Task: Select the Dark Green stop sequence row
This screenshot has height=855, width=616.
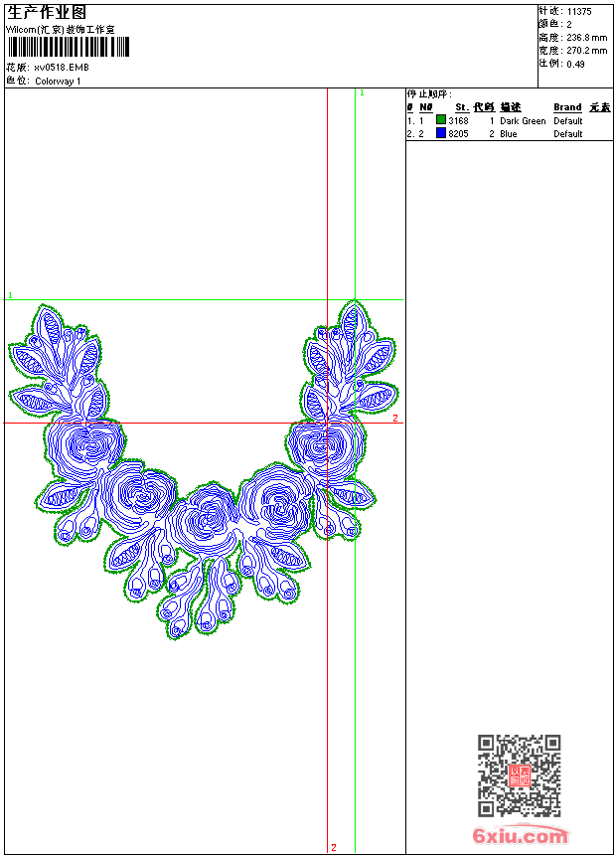Action: tap(507, 120)
